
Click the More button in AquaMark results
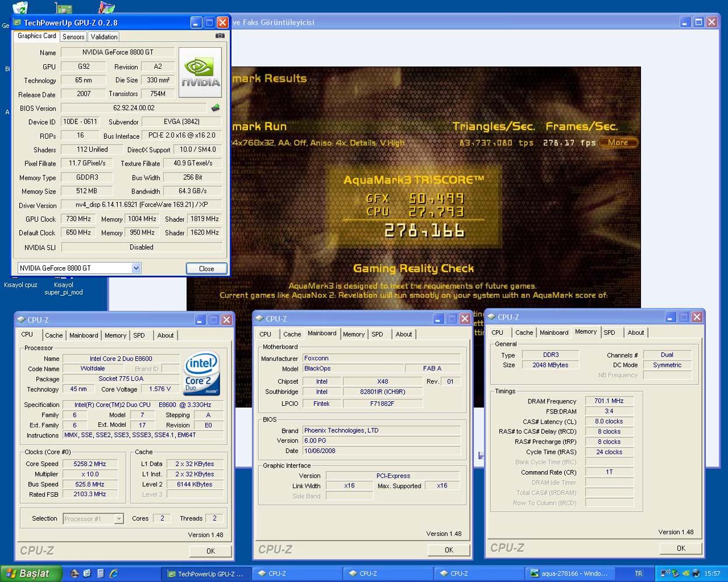tap(618, 142)
